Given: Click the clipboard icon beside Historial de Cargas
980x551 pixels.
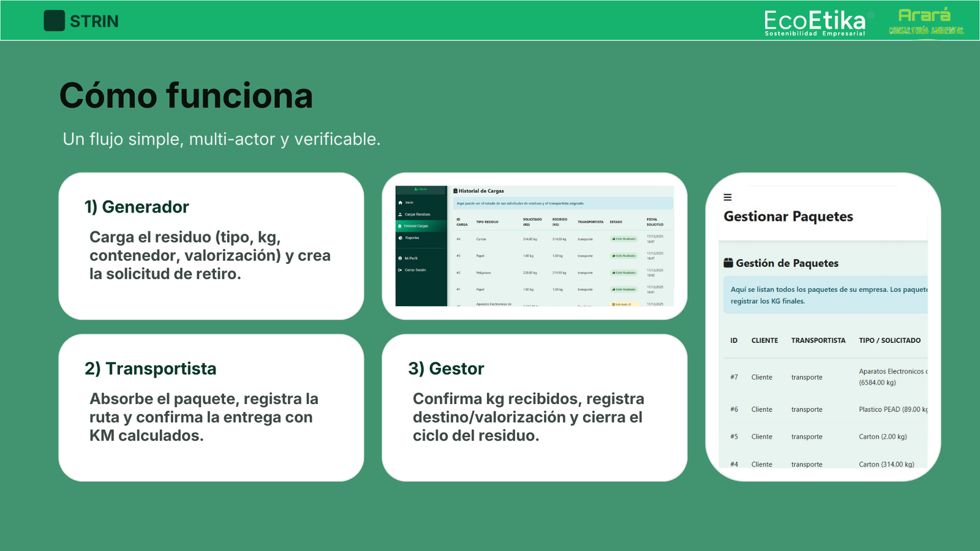Looking at the screenshot, I should pos(455,191).
